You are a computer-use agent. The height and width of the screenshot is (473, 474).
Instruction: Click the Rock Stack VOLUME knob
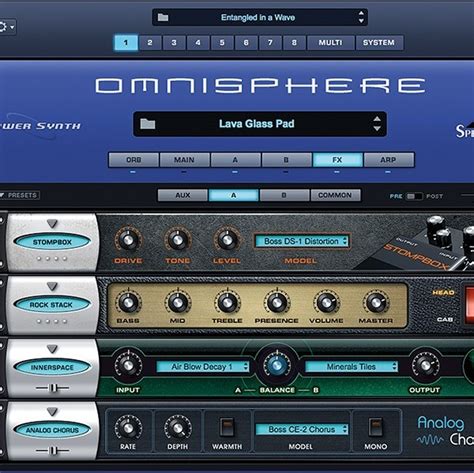326,303
